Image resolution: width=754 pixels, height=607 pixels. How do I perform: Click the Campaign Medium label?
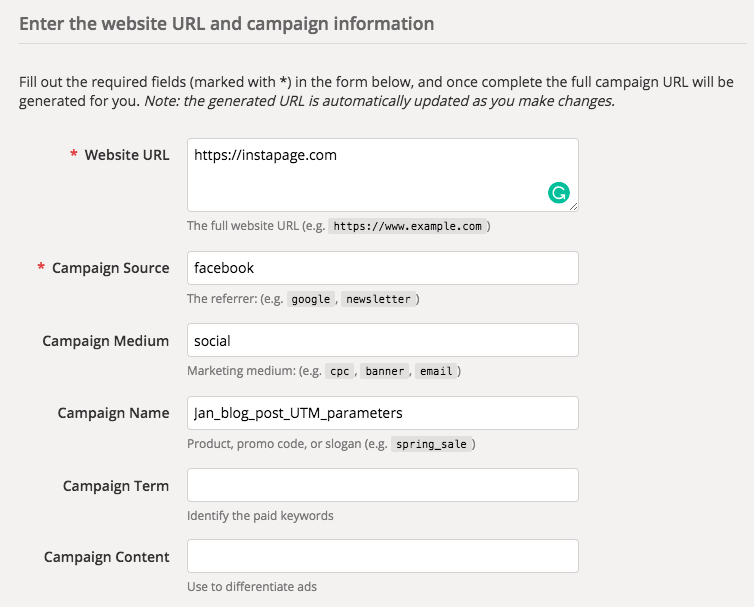[x=105, y=341]
